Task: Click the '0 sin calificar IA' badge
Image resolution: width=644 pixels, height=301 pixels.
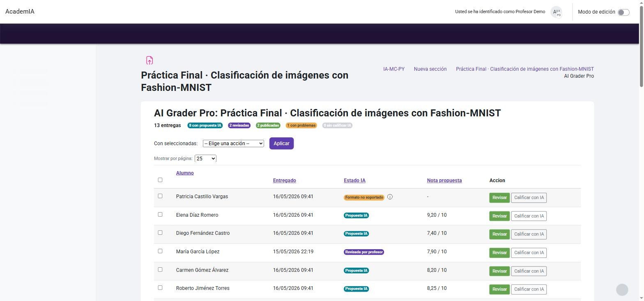Action: click(x=337, y=125)
